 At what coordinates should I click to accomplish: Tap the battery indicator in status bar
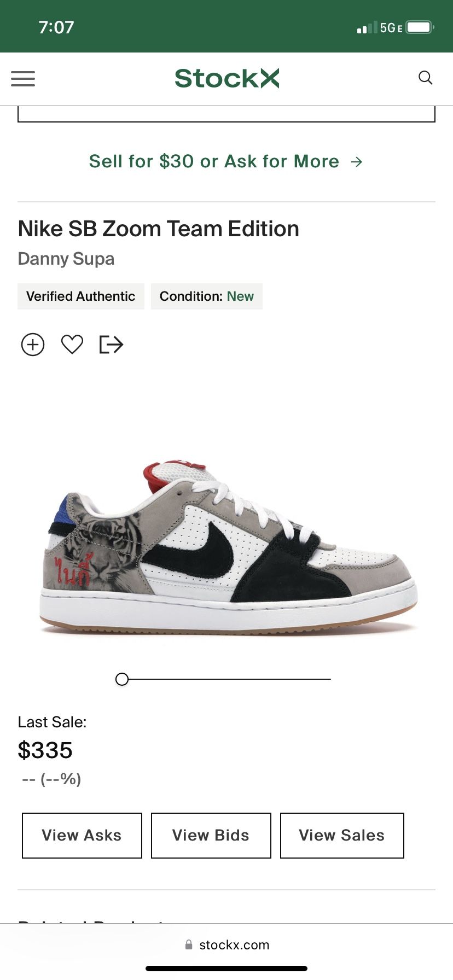click(x=420, y=27)
